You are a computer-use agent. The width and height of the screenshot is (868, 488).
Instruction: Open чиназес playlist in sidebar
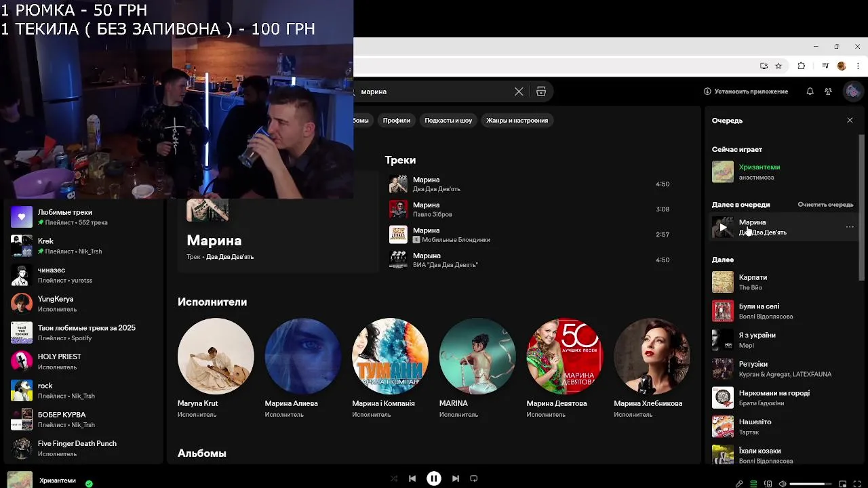83,274
